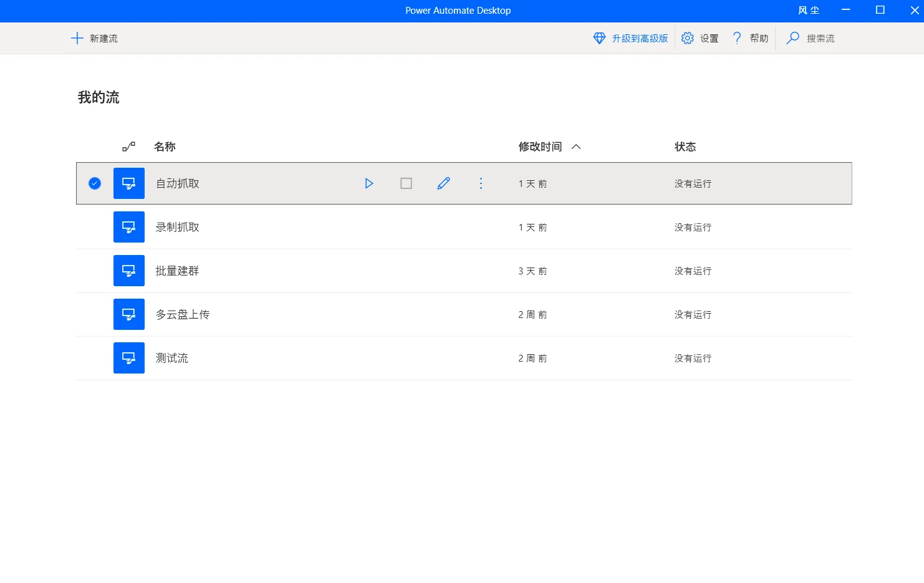Click the question mark help icon
Image resolution: width=924 pixels, height=583 pixels.
click(x=737, y=38)
